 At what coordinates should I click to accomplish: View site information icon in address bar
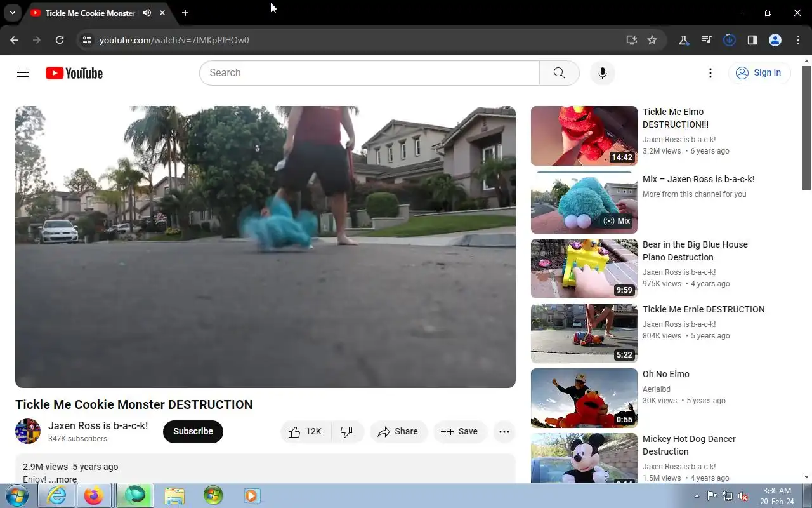[87, 40]
